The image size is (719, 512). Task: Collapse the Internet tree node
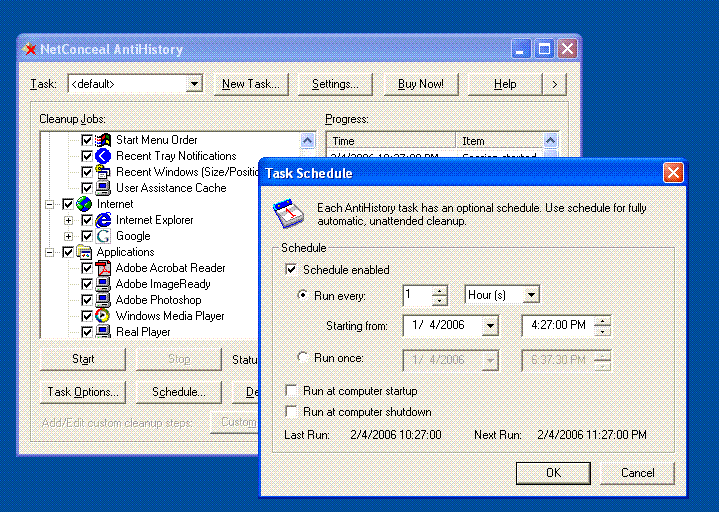tap(49, 204)
